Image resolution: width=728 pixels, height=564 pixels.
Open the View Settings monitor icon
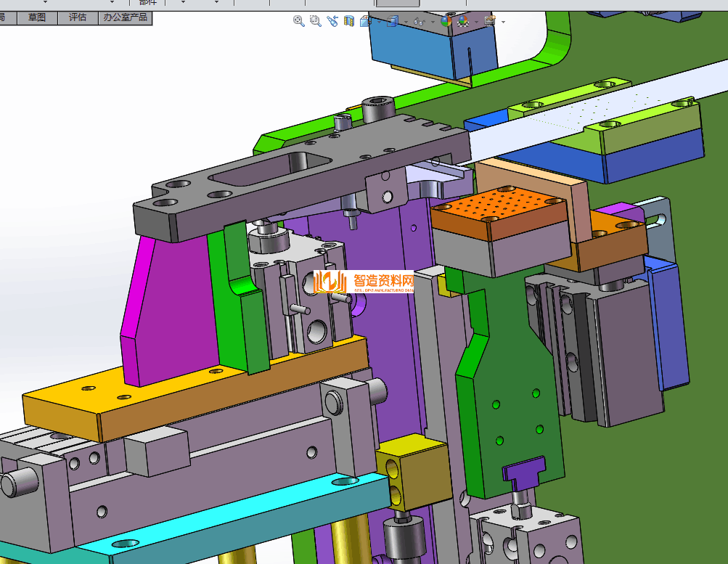[490, 21]
